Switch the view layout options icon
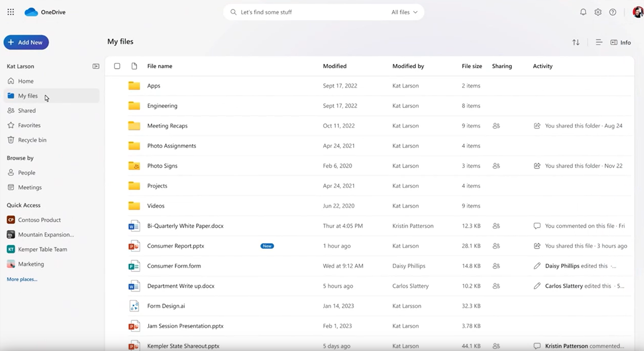This screenshot has width=644, height=351. (x=599, y=42)
